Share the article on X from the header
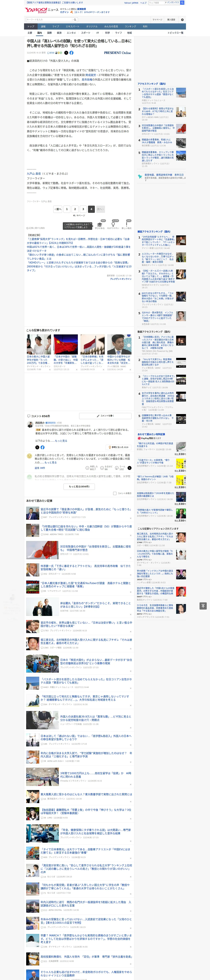Image resolution: width=210 pixels, height=980 pixels. click(66, 53)
